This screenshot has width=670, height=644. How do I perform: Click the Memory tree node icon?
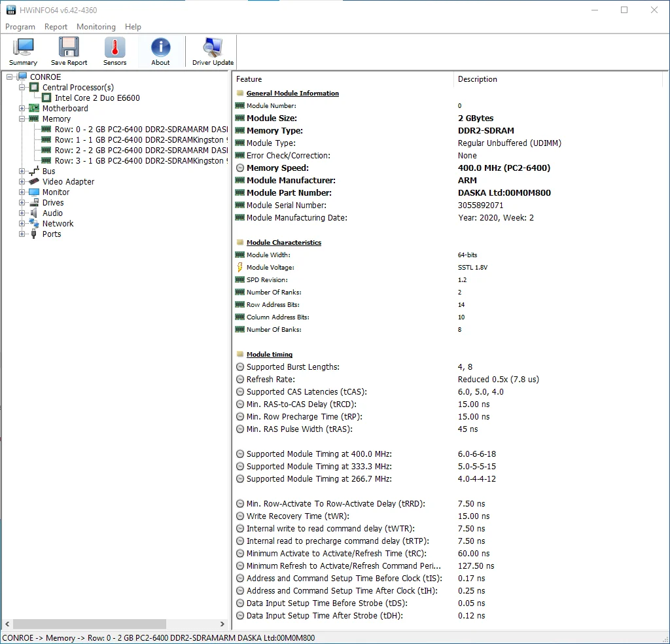tap(34, 119)
